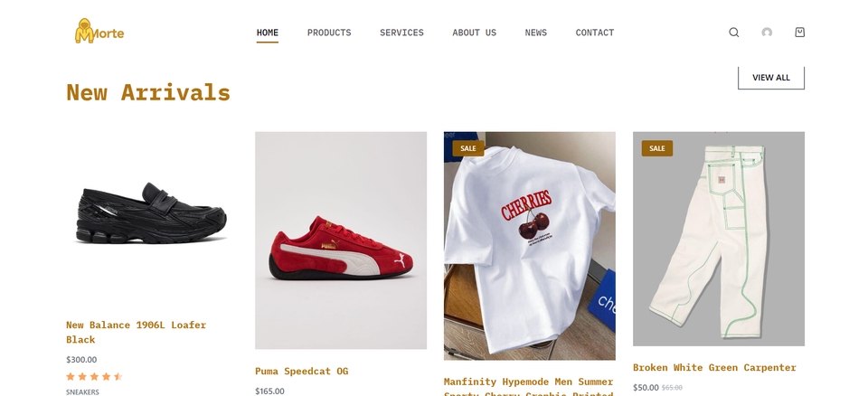Click the black New Balance loafer image

click(x=151, y=213)
